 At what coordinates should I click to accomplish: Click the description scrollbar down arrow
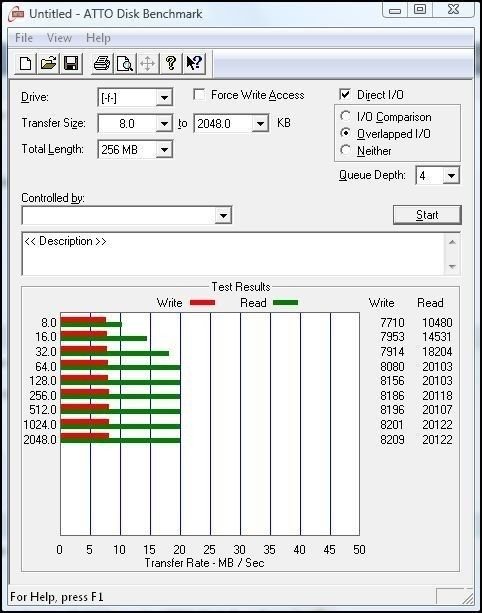pyautogui.click(x=452, y=267)
